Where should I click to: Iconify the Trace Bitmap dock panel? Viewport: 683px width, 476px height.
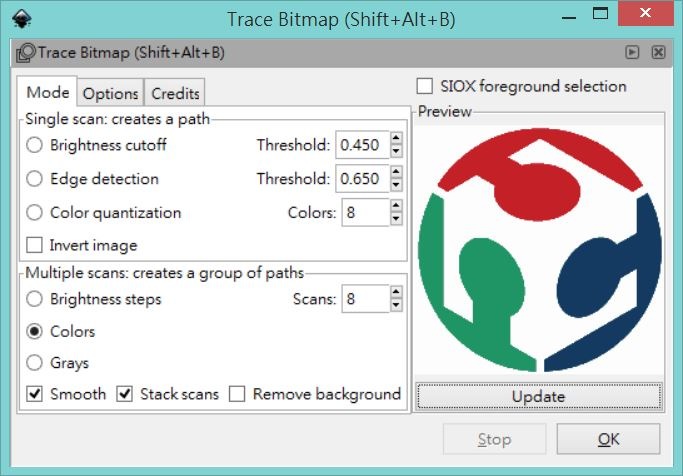tap(632, 52)
